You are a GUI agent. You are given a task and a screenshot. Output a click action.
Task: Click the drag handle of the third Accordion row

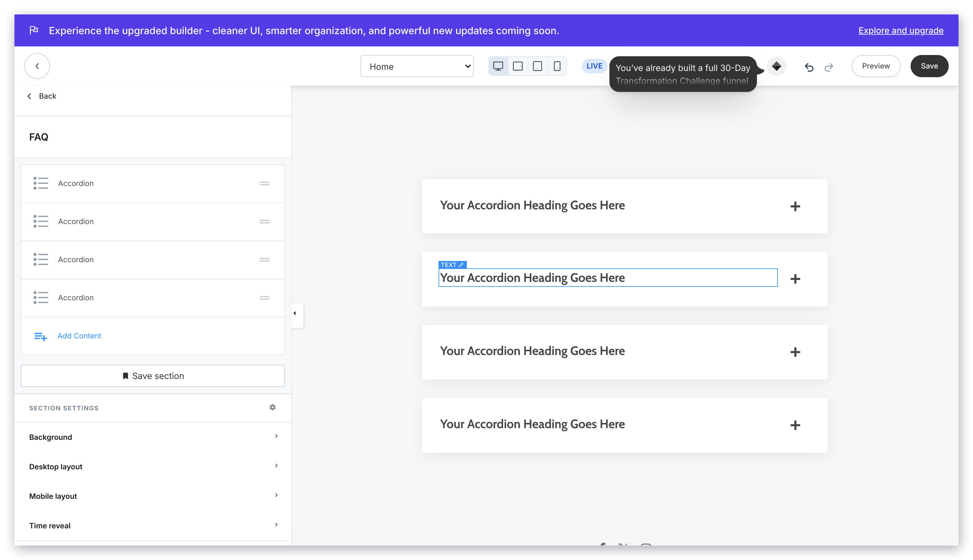pyautogui.click(x=264, y=260)
